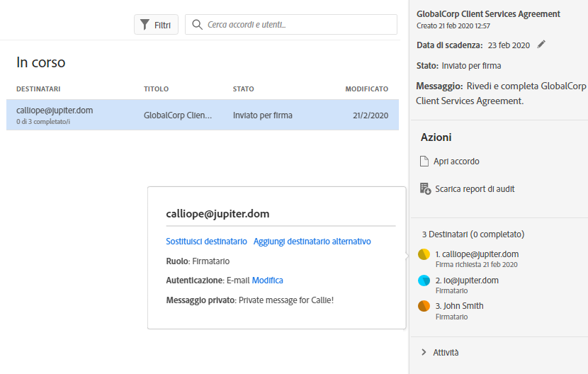Screen dimensions: 588x374
Task: Click the document icon next to Apri accordo
Action: 424,161
